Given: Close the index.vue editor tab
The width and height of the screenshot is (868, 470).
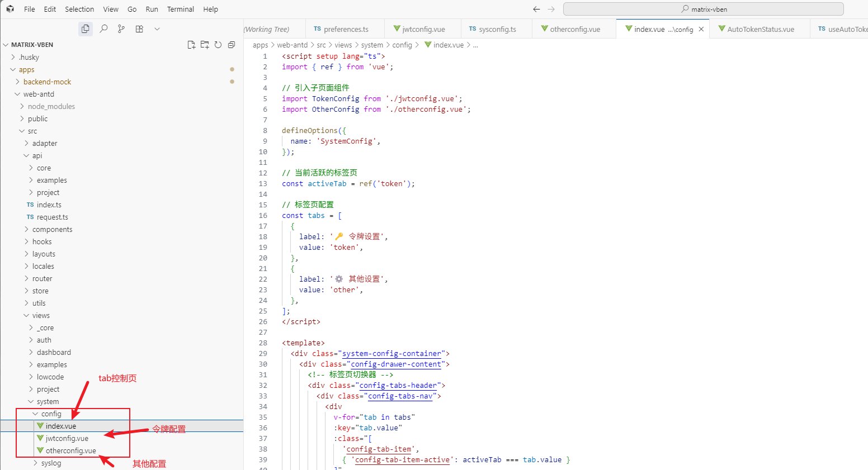Looking at the screenshot, I should pyautogui.click(x=702, y=29).
